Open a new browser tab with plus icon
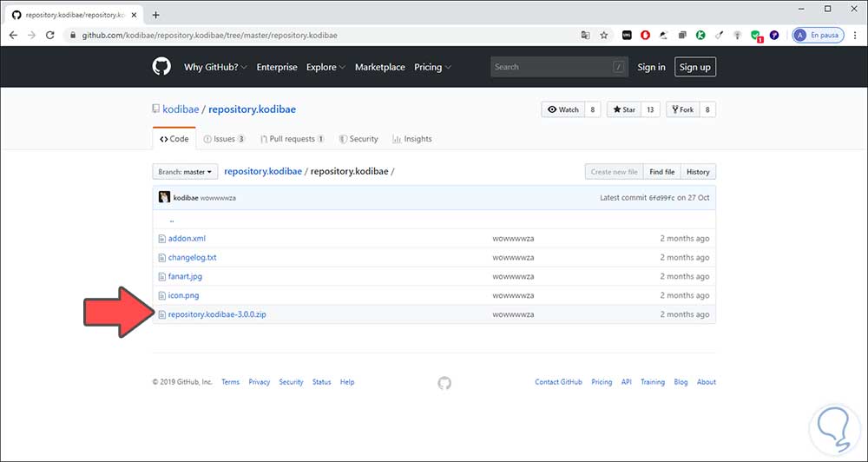 tap(155, 15)
